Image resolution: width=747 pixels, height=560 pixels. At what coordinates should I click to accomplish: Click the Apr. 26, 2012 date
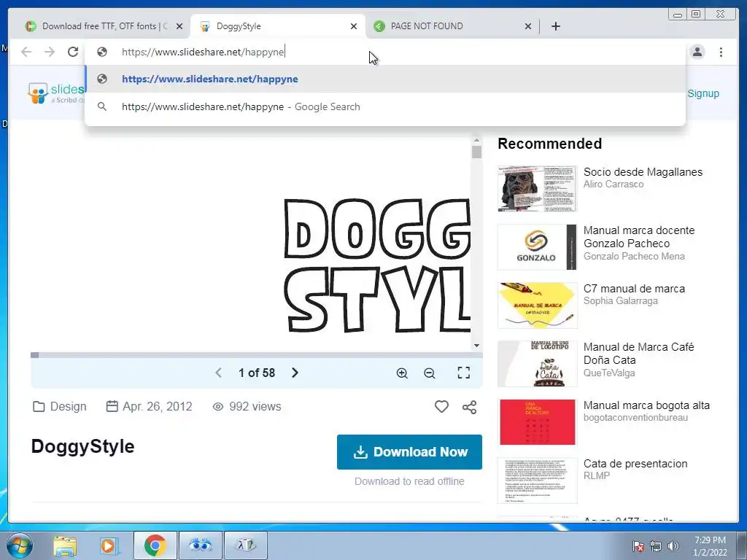coord(149,407)
